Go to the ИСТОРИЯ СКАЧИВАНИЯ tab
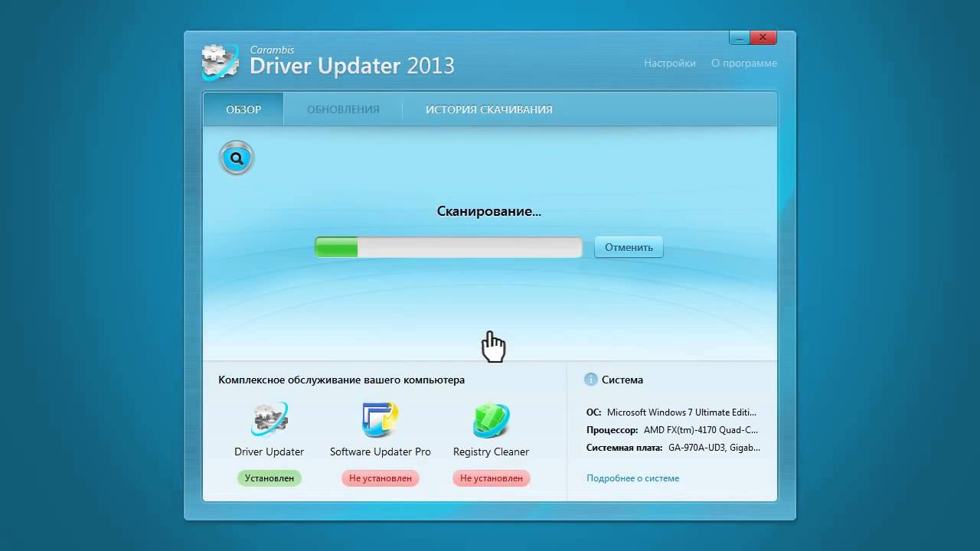This screenshot has width=980, height=551. 488,109
